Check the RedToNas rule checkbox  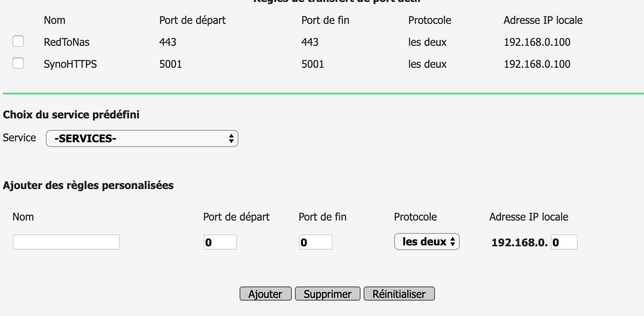pyautogui.click(x=18, y=42)
